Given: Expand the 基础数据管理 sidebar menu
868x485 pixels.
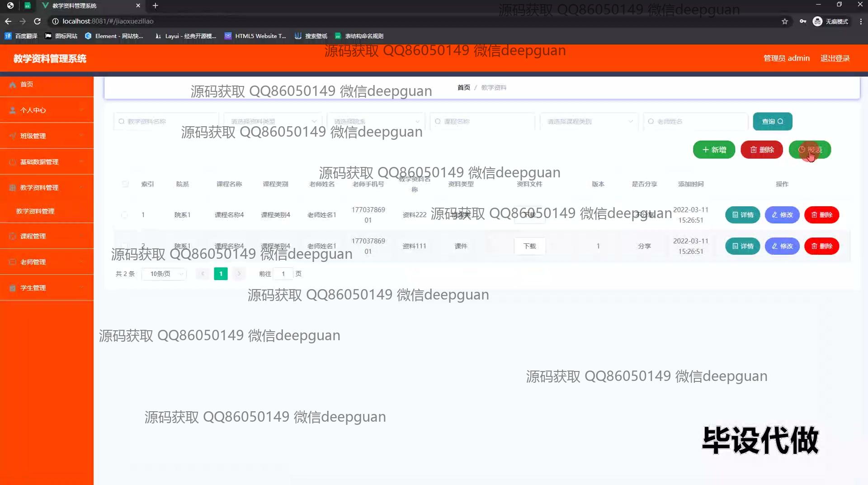Looking at the screenshot, I should tap(47, 162).
